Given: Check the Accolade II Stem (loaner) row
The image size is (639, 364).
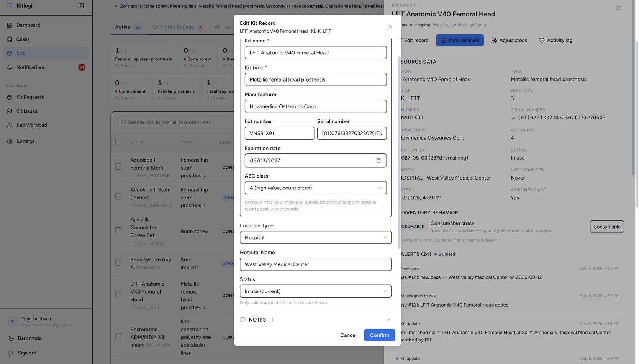Looking at the screenshot, I should click(118, 197).
